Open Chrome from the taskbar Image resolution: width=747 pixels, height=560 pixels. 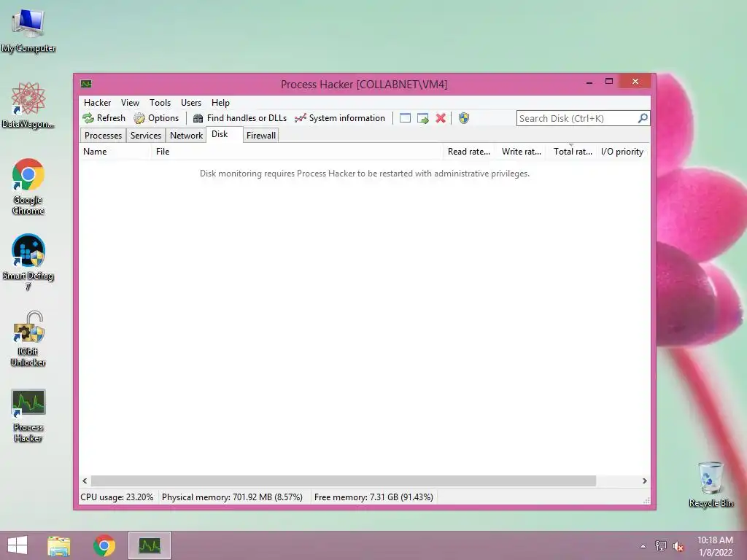[x=104, y=545]
